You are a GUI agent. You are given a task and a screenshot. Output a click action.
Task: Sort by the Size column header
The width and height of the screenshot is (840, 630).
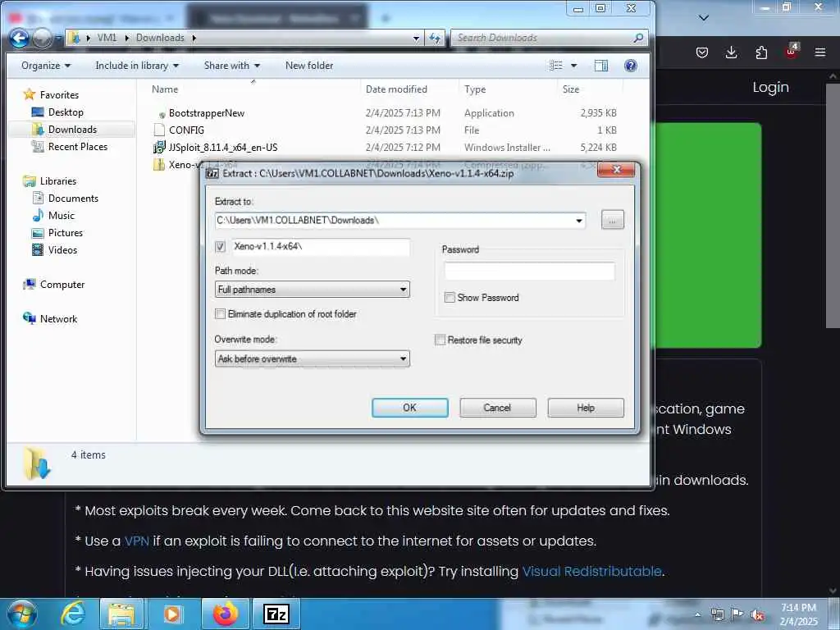click(571, 89)
